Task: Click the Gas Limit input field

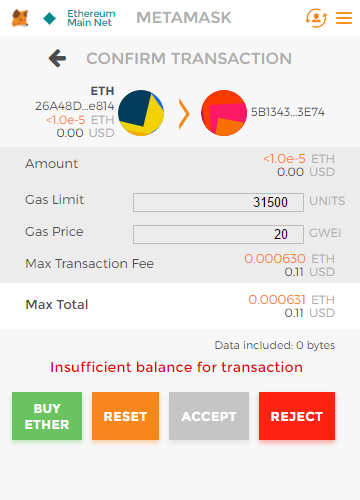Action: pyautogui.click(x=218, y=202)
